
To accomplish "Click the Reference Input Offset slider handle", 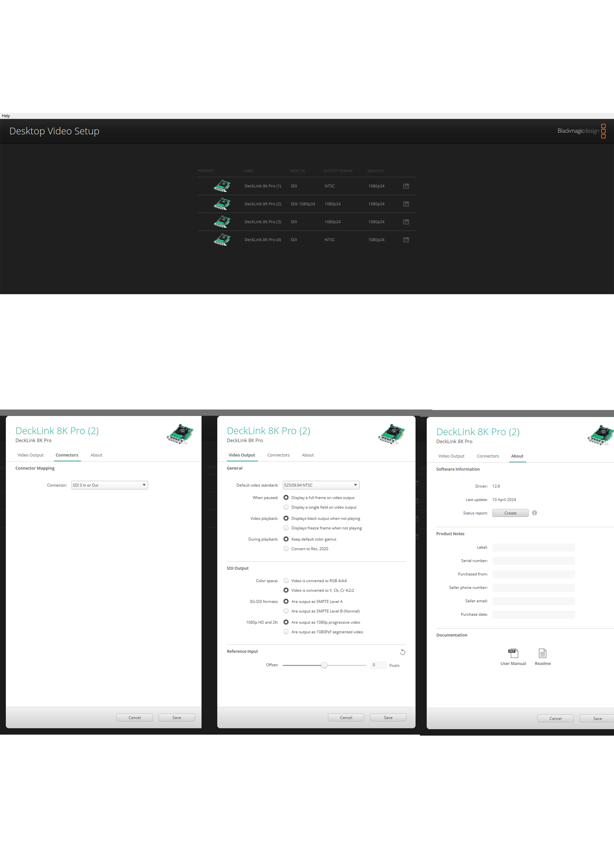I will pos(324,665).
